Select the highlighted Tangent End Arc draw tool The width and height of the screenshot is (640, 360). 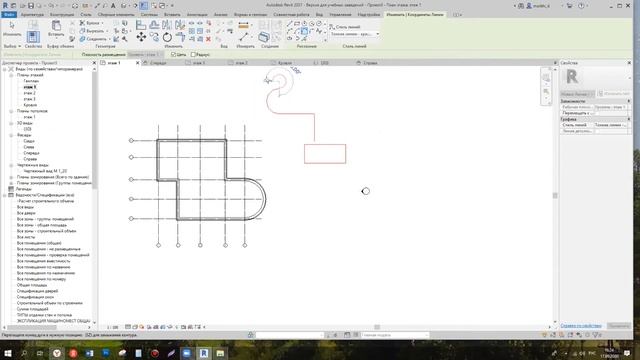(304, 31)
